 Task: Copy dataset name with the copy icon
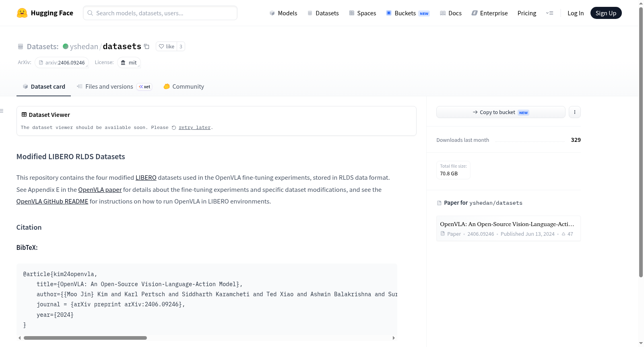[147, 46]
